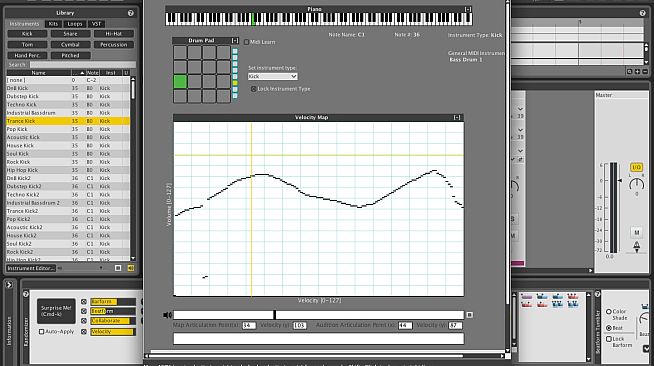Adjust the yellow Barform slider
The image size is (654, 366).
pos(113,301)
